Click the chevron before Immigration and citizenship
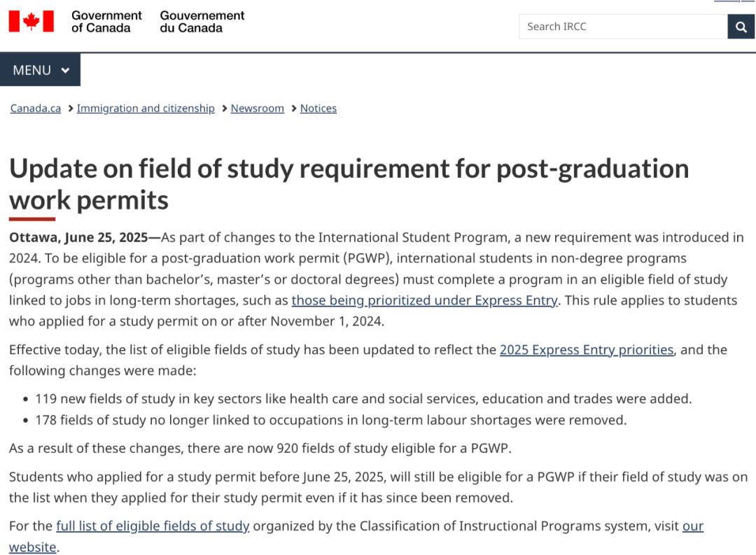The width and height of the screenshot is (756, 555). [x=71, y=108]
